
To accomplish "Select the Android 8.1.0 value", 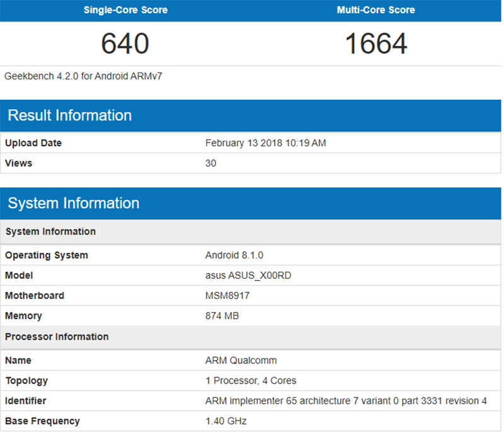I will point(234,255).
